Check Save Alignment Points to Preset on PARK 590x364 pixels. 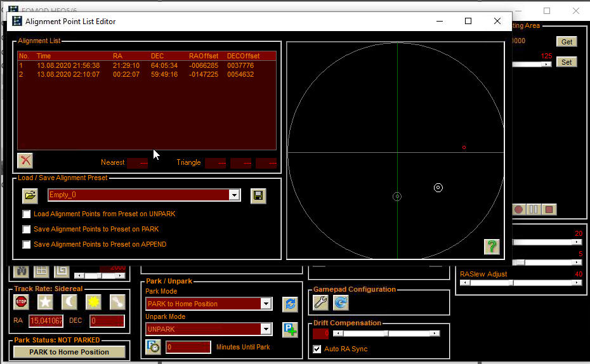tap(27, 230)
